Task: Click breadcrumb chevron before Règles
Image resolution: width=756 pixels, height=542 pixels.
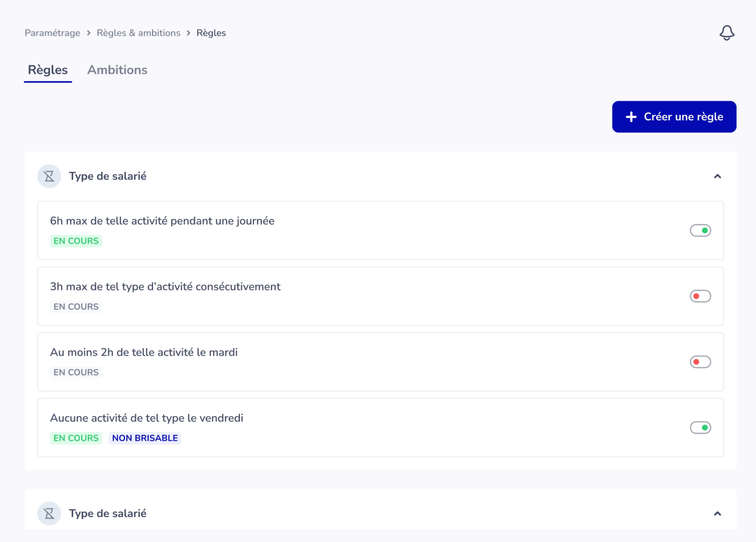Action: pyautogui.click(x=188, y=33)
